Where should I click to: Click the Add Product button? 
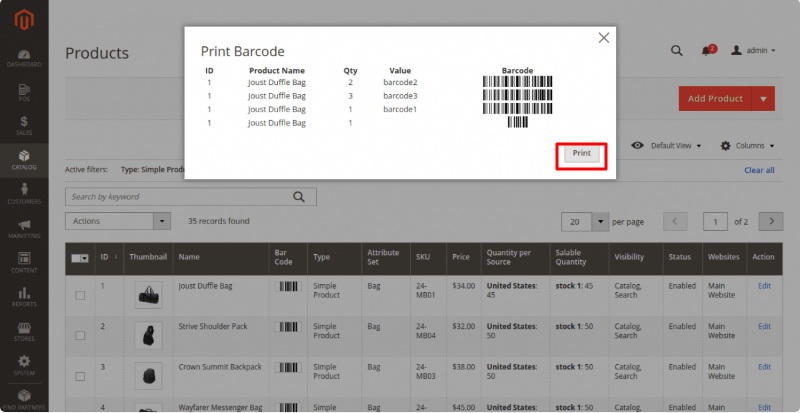(715, 99)
